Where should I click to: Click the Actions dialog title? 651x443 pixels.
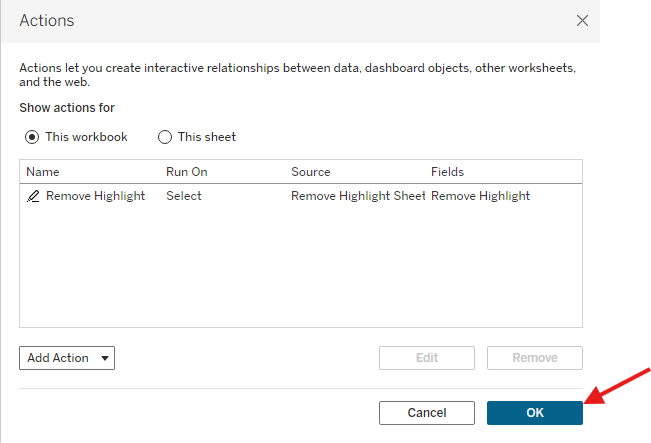47,20
